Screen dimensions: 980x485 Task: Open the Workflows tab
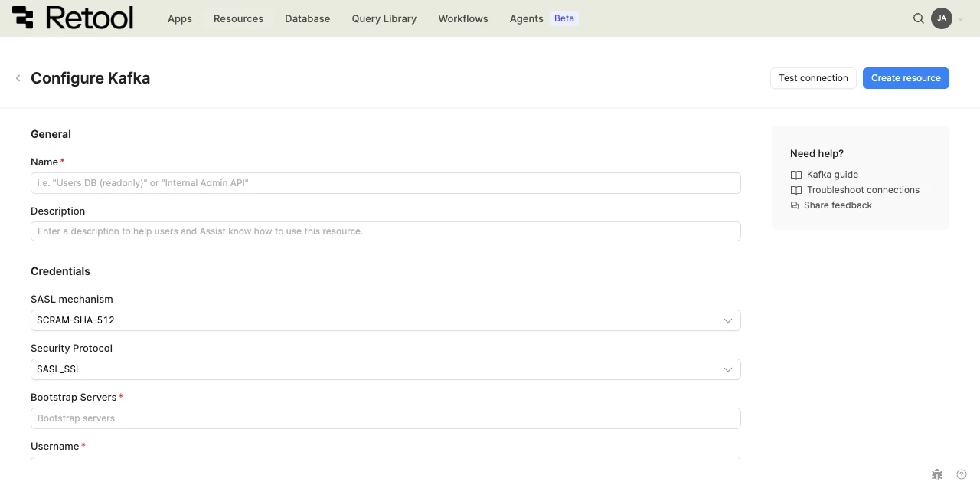click(x=463, y=18)
